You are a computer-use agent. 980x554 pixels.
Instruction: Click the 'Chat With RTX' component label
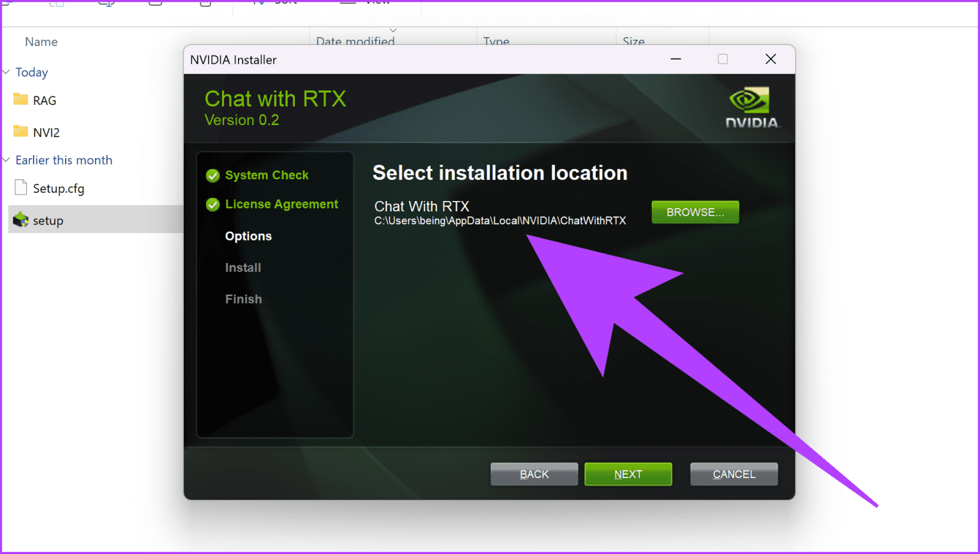[x=422, y=206]
